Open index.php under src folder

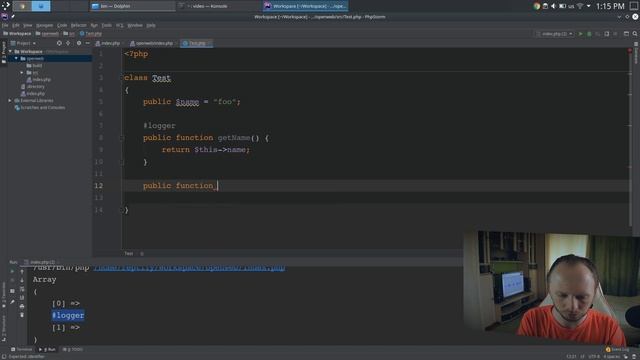point(38,80)
